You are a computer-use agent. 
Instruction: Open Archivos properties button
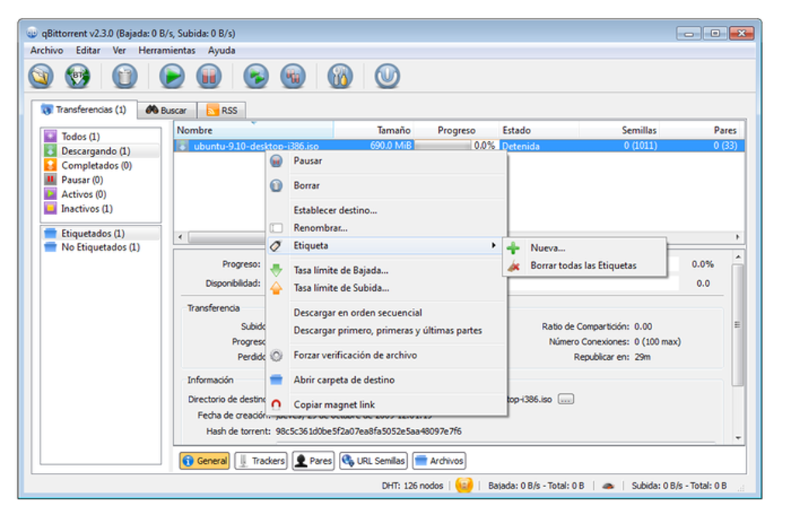(x=439, y=461)
